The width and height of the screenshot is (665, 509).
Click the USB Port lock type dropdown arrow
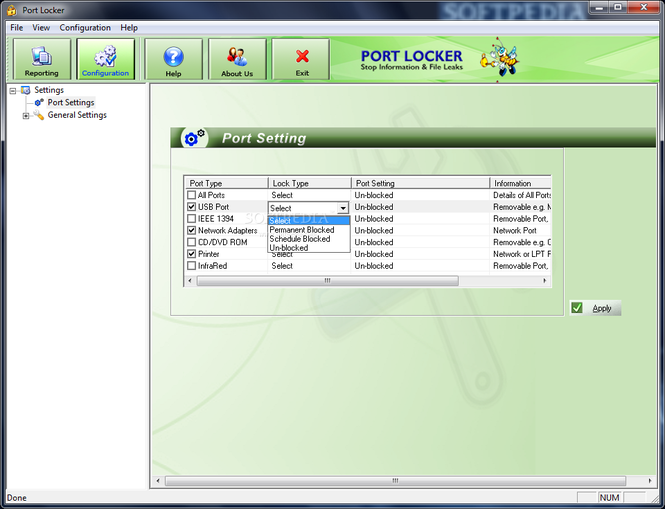click(x=343, y=208)
